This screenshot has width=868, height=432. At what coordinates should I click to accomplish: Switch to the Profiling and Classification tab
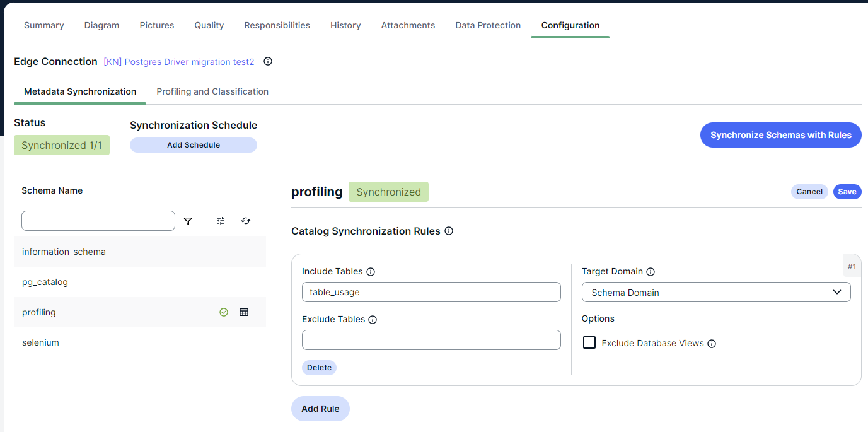click(x=212, y=91)
